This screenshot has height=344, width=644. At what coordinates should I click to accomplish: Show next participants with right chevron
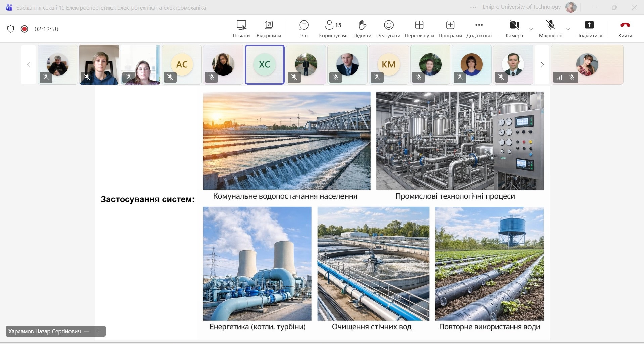(542, 65)
